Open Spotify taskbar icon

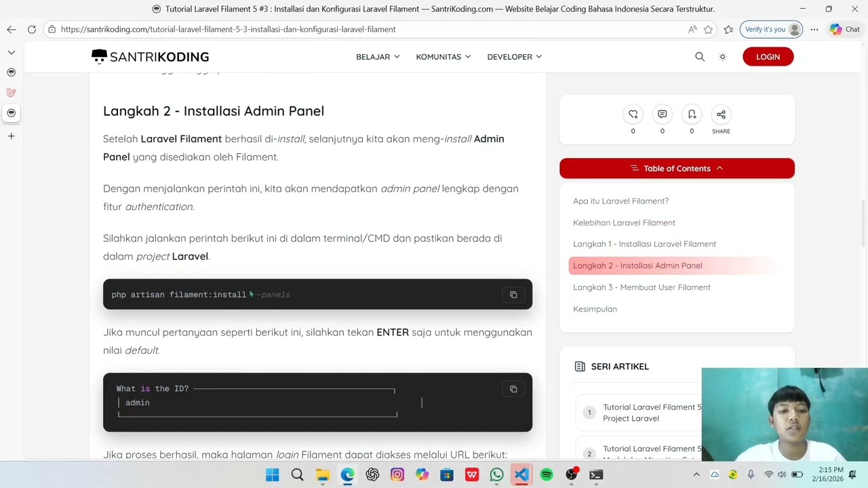pos(547,475)
